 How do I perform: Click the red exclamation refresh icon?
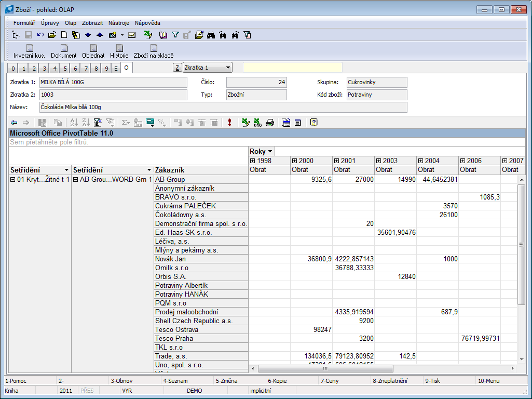click(x=229, y=123)
